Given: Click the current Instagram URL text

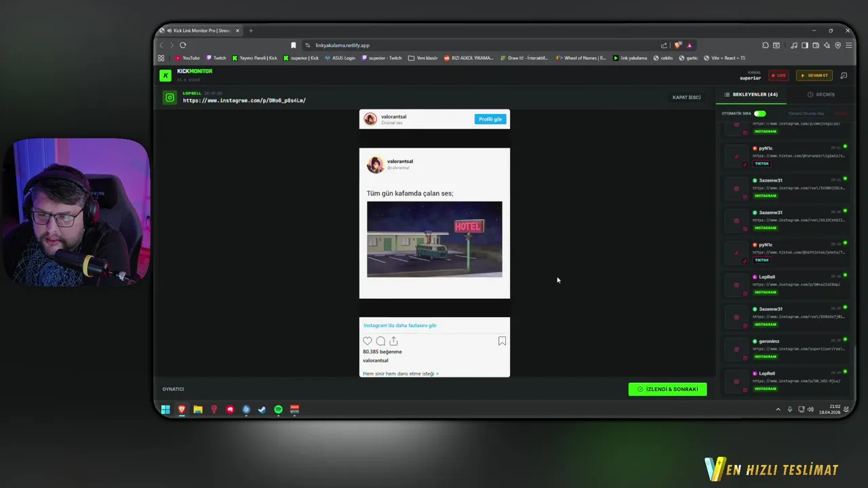Looking at the screenshot, I should click(x=244, y=100).
